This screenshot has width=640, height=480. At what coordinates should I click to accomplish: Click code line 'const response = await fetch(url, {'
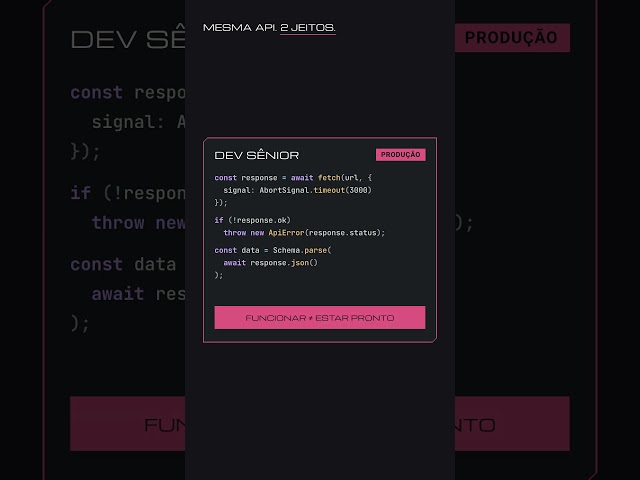293,178
